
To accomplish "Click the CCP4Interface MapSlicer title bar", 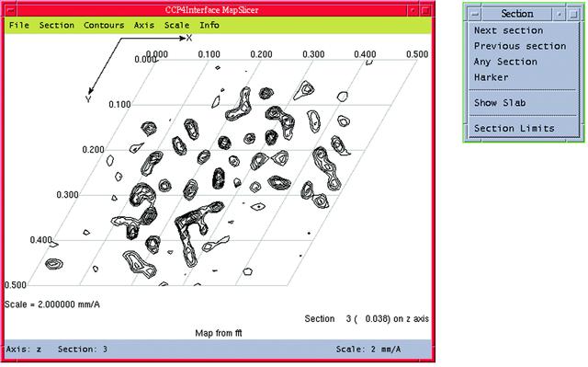I will click(212, 10).
